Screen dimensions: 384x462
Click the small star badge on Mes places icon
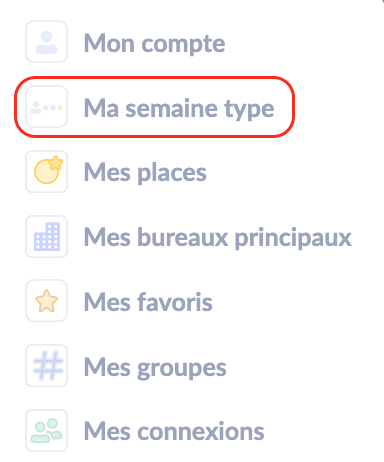[56, 163]
